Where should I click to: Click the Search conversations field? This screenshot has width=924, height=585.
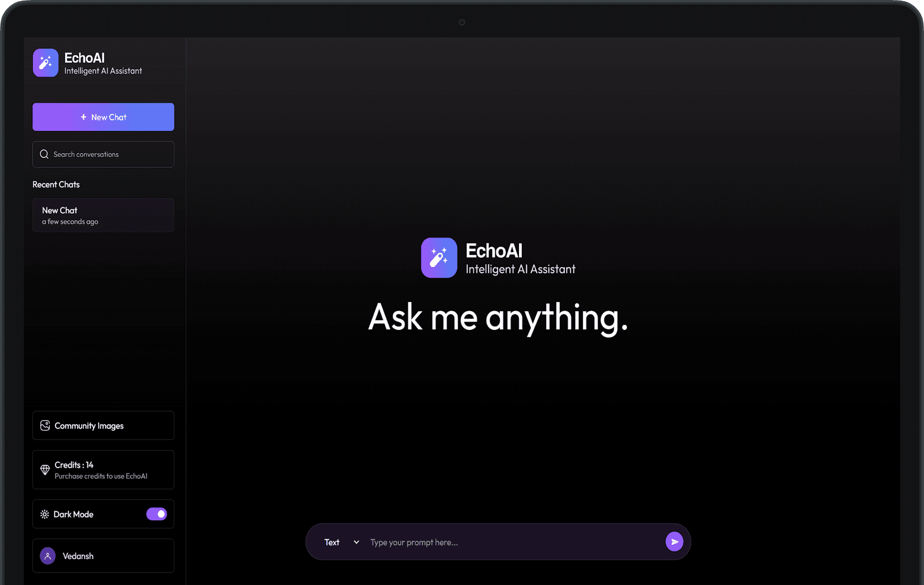(103, 154)
